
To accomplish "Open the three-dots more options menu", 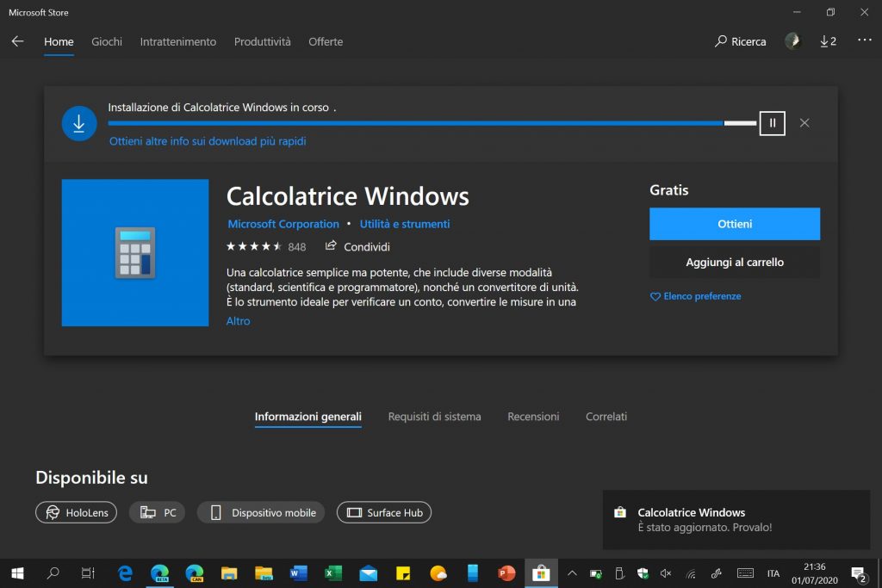I will point(864,41).
